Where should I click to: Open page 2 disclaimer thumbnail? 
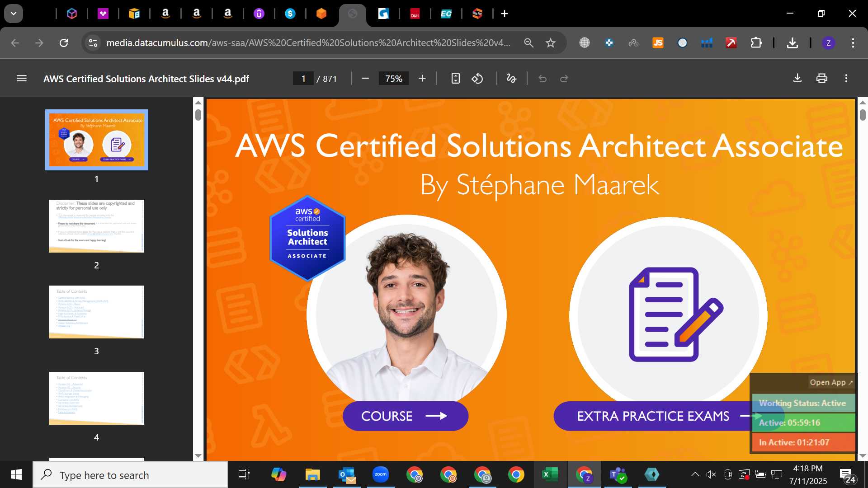(97, 226)
